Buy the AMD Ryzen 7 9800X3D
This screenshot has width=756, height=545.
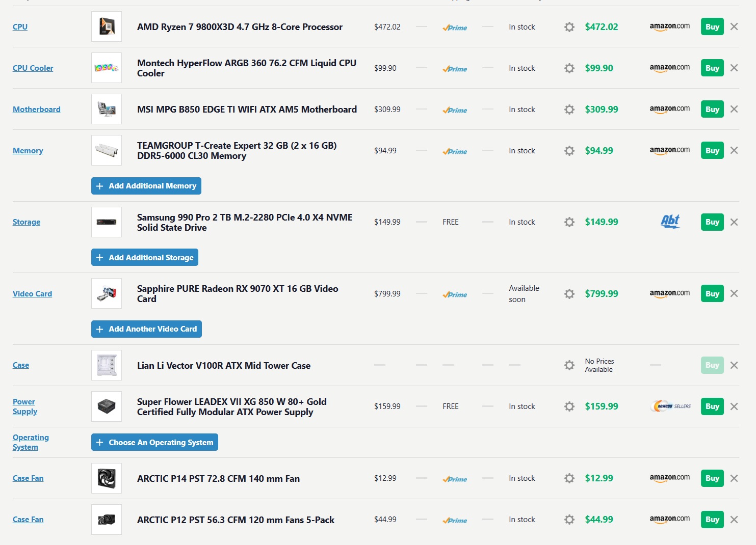pyautogui.click(x=712, y=26)
